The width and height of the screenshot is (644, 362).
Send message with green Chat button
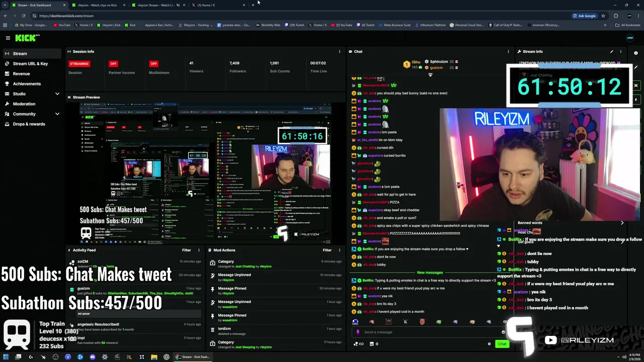pos(502,344)
